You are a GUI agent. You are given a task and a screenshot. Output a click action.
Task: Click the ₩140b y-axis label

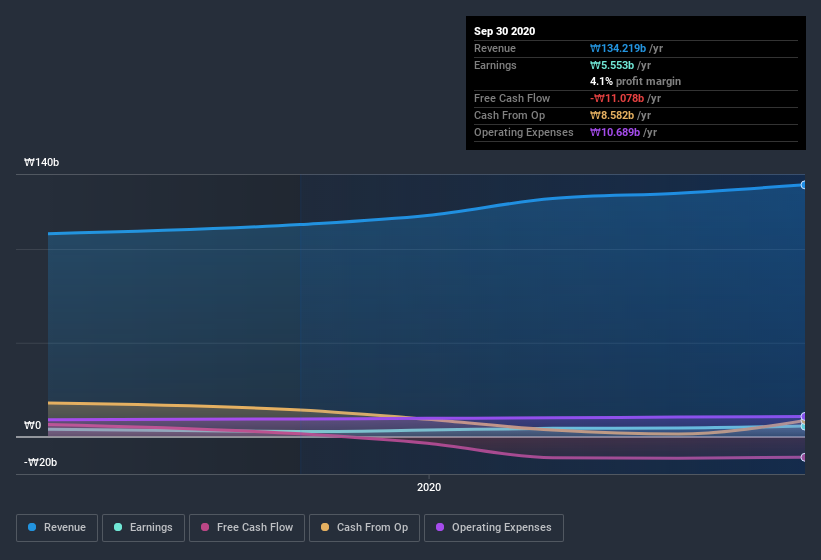pos(41,162)
